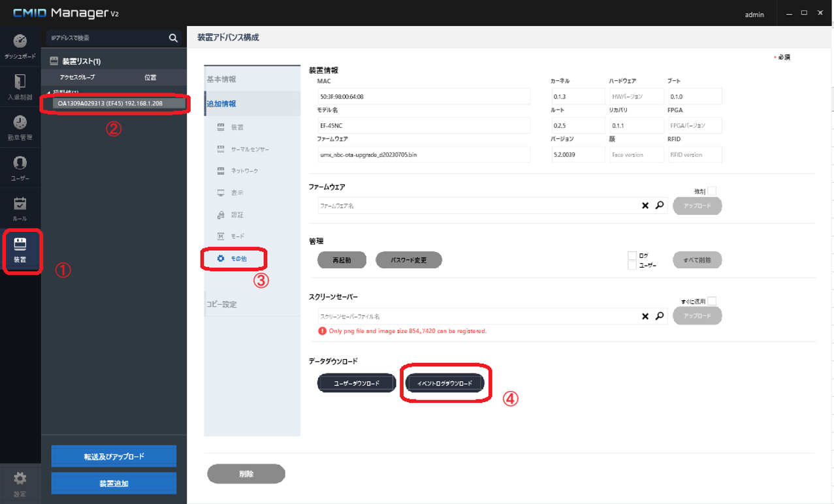Click the アクセスグループ column header
Viewport: 834px width, 504px height.
[x=77, y=77]
